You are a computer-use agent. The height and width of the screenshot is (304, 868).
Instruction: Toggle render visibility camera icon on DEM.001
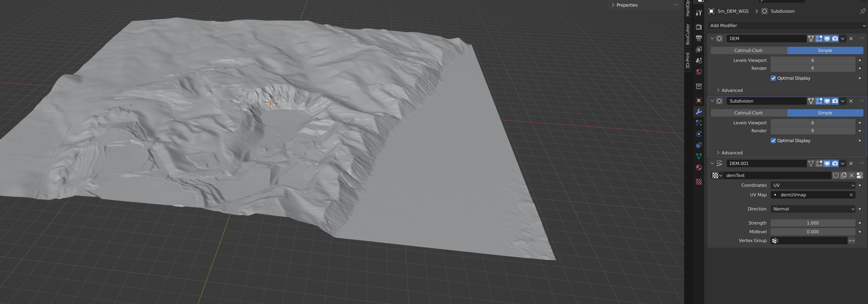[x=835, y=163]
